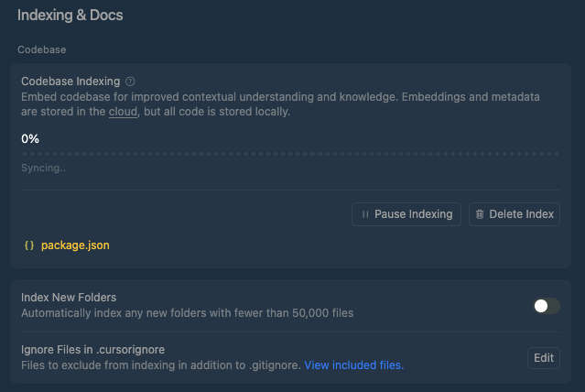Viewport: 585px width, 392px height.
Task: Click the Syncing.. status text
Action: click(43, 168)
